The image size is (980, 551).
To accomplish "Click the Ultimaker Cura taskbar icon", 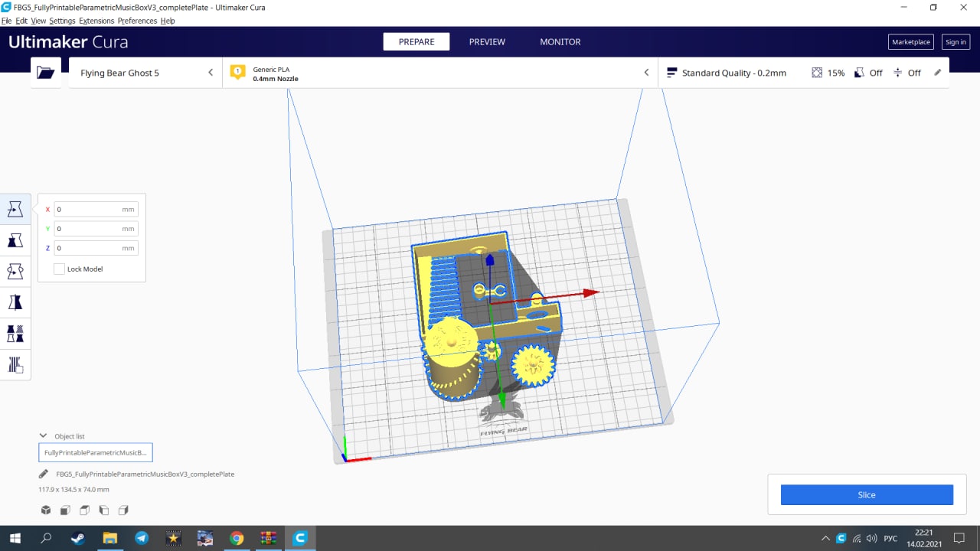I will [x=300, y=538].
